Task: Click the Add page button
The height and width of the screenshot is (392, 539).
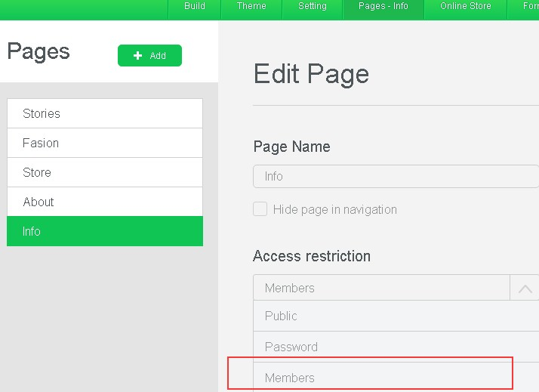Action: [x=149, y=56]
